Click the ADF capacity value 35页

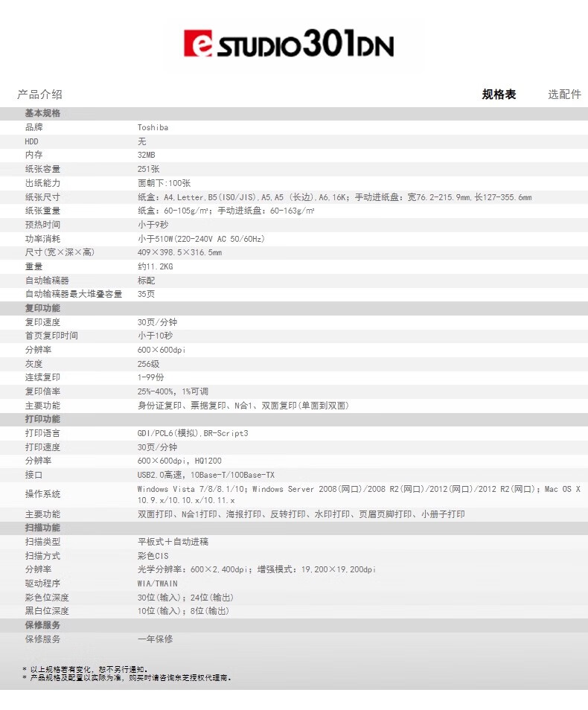point(147,294)
